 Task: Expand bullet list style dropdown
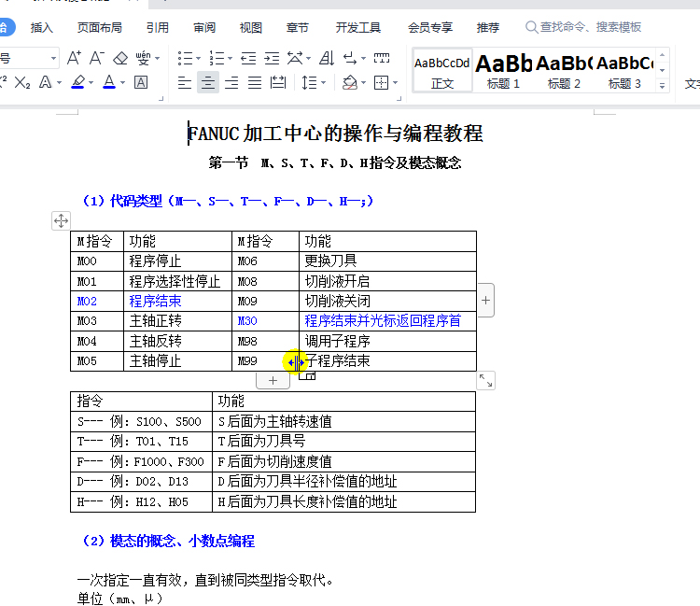click(198, 59)
